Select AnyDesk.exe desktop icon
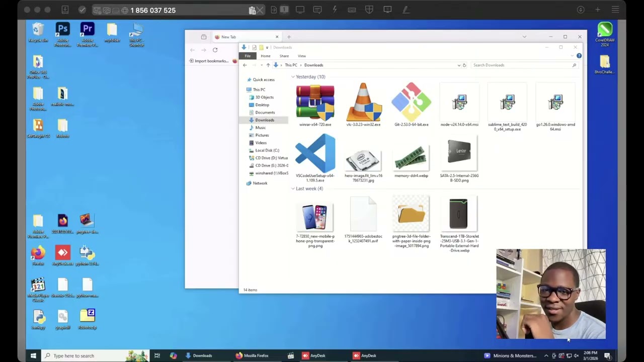Screen dimensions: 644x362 click(x=62, y=256)
